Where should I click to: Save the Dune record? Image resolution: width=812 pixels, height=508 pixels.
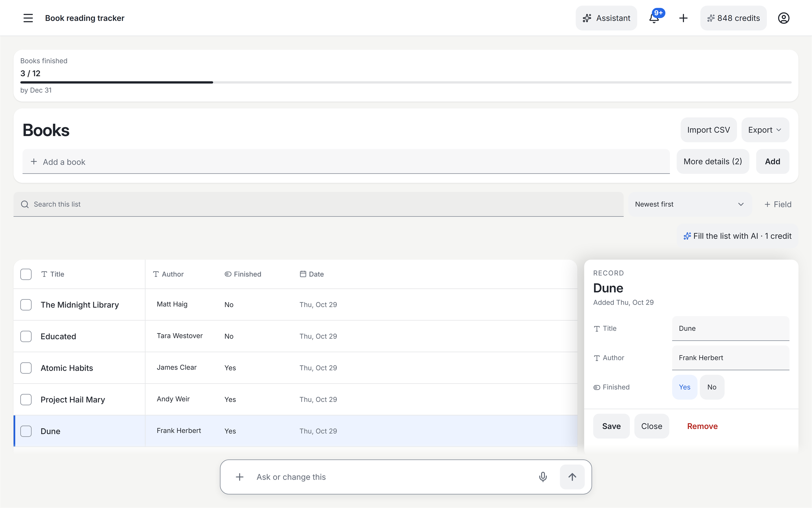coord(611,426)
